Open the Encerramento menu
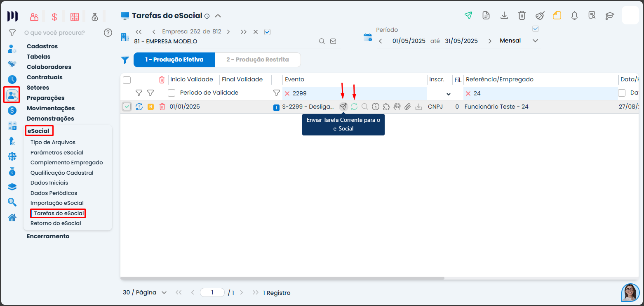Screen dimensions: 644x306 pos(48,236)
